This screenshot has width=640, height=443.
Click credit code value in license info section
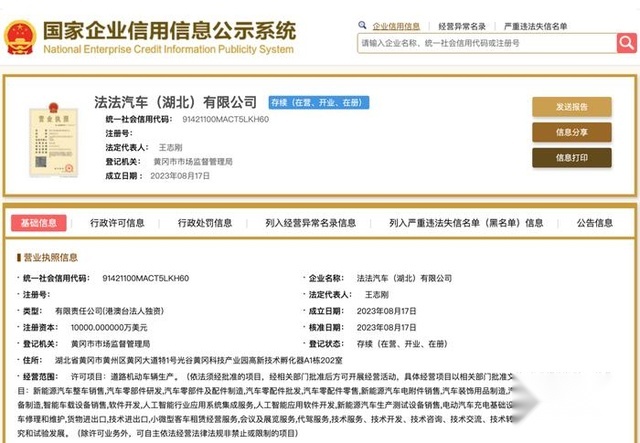tap(145, 278)
